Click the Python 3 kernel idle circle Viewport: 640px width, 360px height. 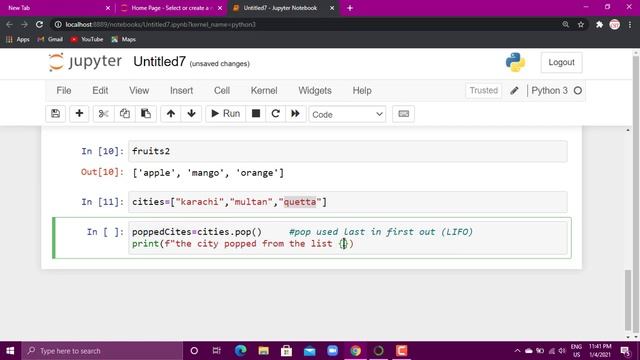click(x=578, y=91)
